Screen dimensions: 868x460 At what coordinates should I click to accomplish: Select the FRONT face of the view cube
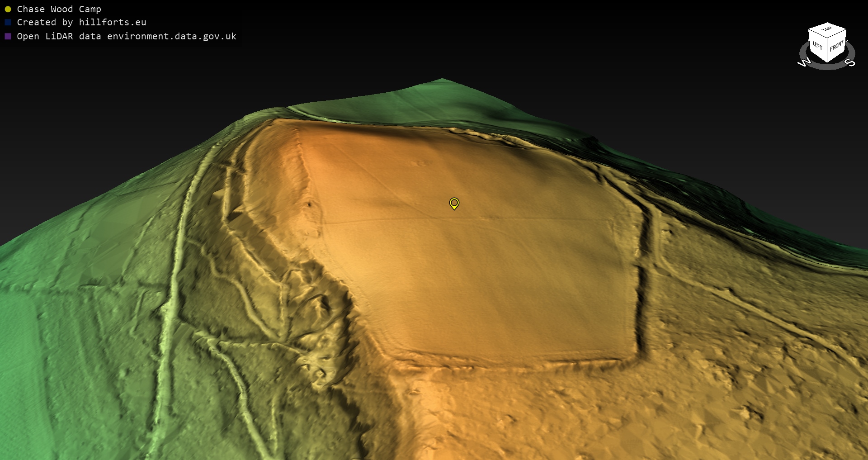coord(836,46)
